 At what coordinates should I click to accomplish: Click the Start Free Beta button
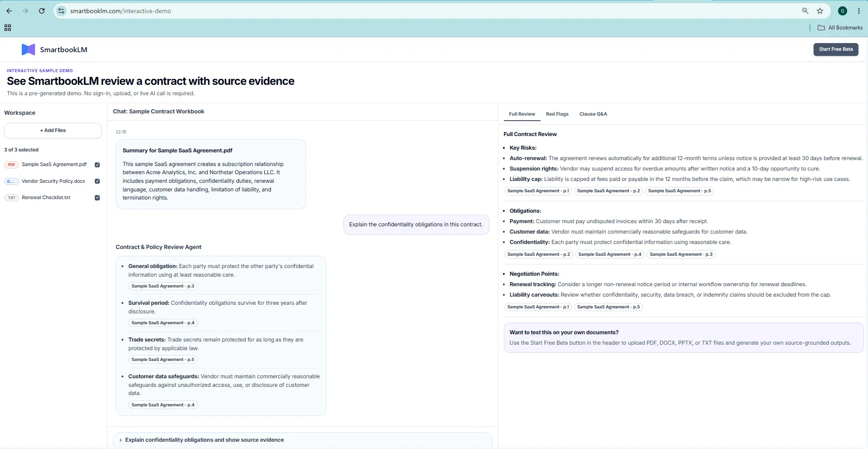[x=836, y=49]
